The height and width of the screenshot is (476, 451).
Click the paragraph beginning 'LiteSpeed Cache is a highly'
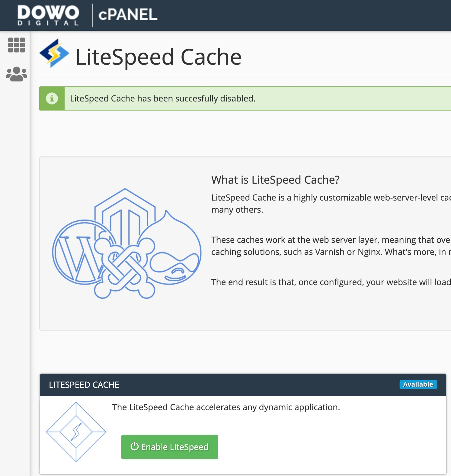click(x=331, y=203)
